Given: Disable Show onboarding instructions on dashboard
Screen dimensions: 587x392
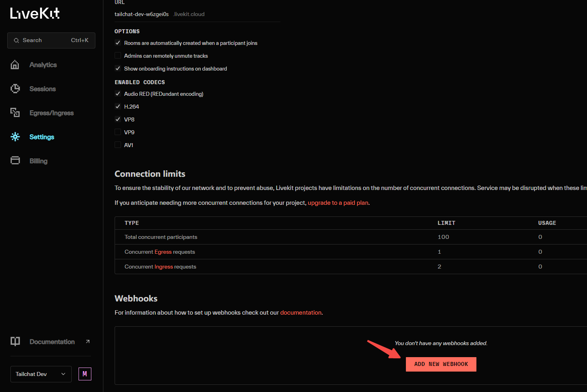Looking at the screenshot, I should 118,69.
